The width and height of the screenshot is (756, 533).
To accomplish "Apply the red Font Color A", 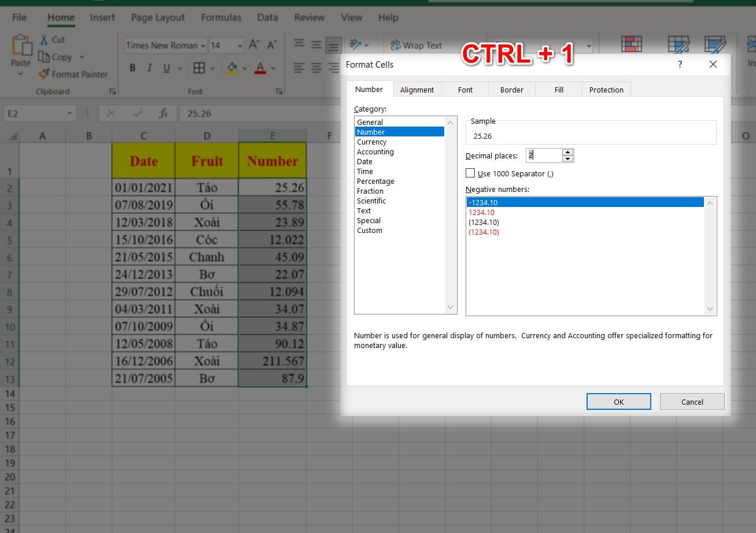I will point(260,68).
